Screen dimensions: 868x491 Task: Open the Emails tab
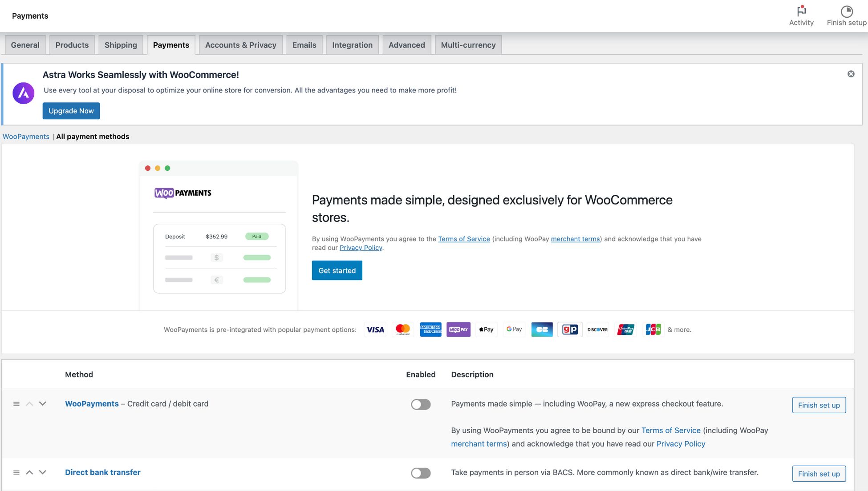pyautogui.click(x=304, y=45)
